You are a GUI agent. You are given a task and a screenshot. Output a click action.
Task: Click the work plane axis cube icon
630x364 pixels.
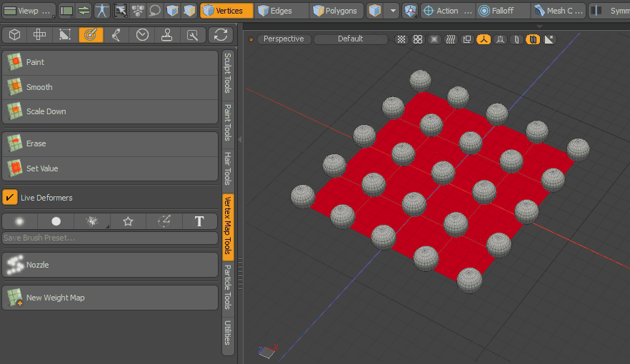(410, 11)
